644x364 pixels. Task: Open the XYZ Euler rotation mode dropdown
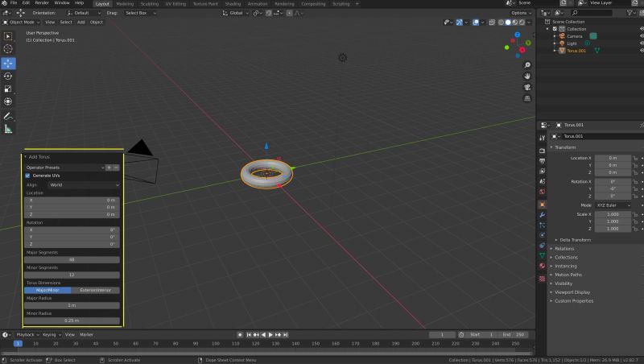[613, 205]
